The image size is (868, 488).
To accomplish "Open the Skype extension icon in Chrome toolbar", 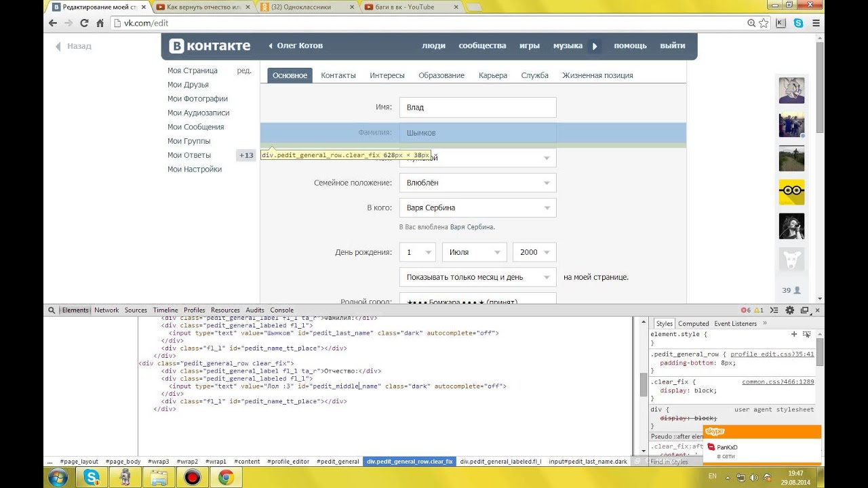I will [798, 23].
